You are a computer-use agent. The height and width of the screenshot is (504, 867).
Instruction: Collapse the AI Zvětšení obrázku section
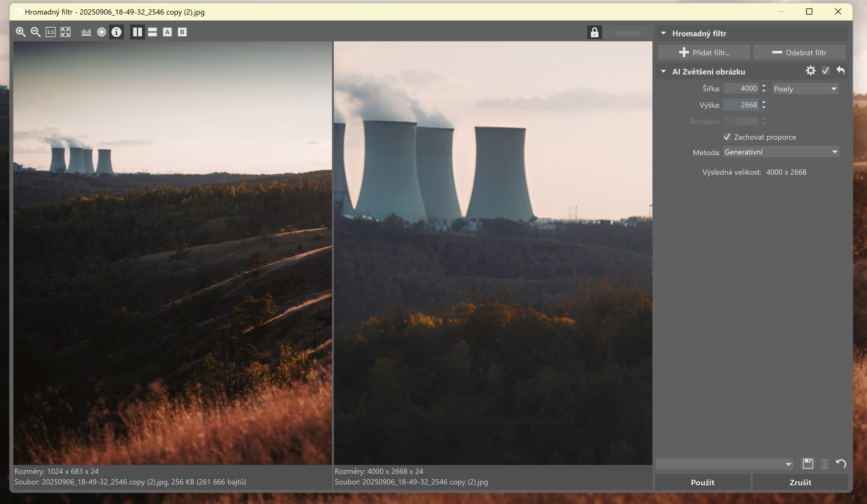click(663, 72)
